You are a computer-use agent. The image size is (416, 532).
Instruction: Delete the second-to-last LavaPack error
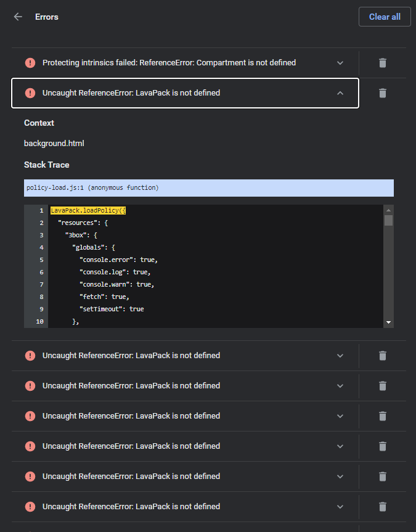coord(382,477)
